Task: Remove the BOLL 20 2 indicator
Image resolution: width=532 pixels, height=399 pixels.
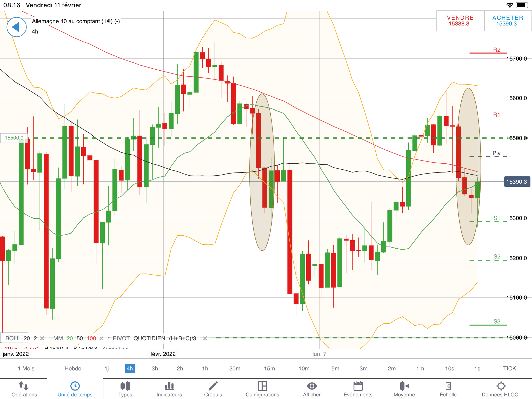Action: 42,338
